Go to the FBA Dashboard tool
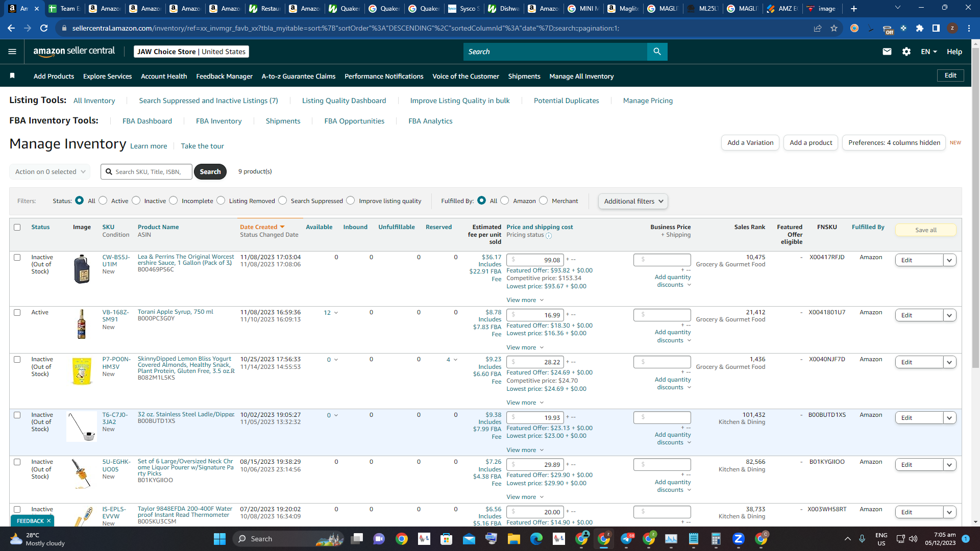 147,121
